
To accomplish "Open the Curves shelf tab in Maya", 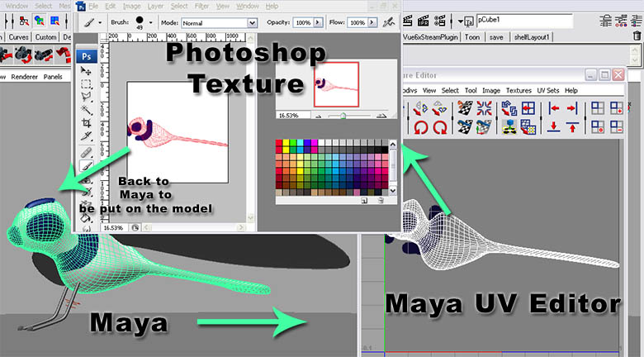I will (18, 37).
